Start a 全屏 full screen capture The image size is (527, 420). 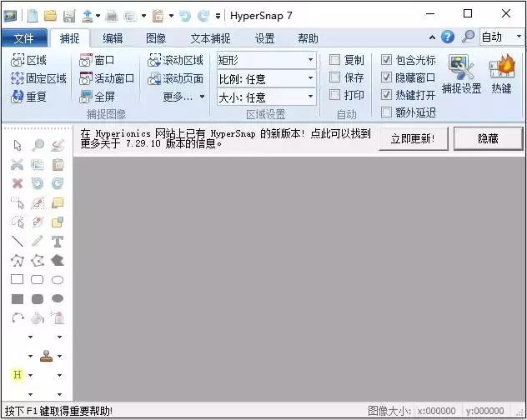click(x=97, y=97)
